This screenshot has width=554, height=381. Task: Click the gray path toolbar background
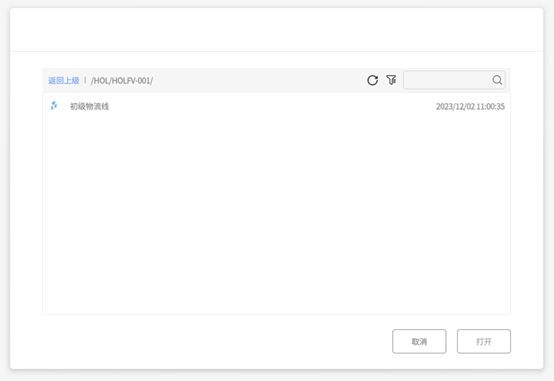(x=258, y=80)
